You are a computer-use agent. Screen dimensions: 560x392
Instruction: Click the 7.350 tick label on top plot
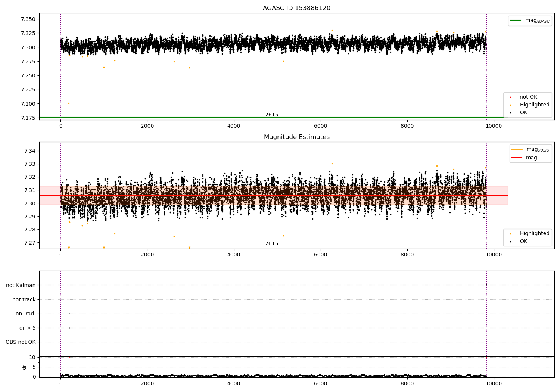click(28, 19)
